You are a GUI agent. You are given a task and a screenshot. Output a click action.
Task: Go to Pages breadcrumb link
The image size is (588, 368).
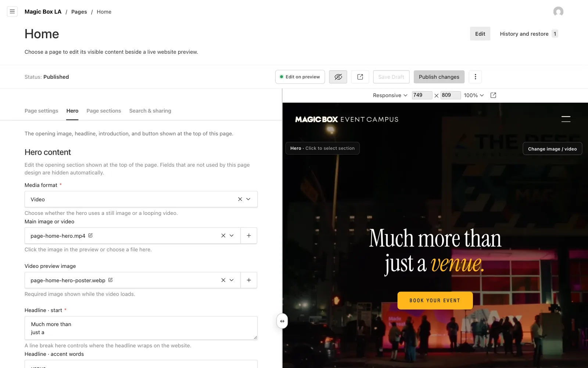(x=79, y=12)
